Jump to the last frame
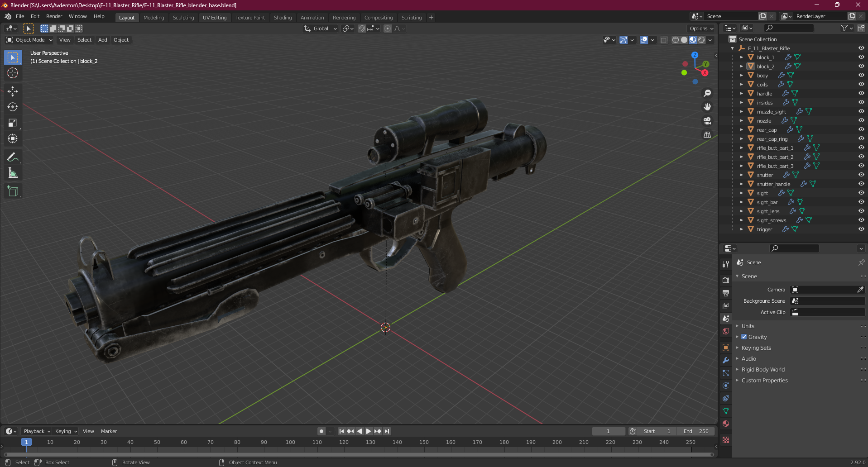The height and width of the screenshot is (467, 868). click(x=387, y=431)
